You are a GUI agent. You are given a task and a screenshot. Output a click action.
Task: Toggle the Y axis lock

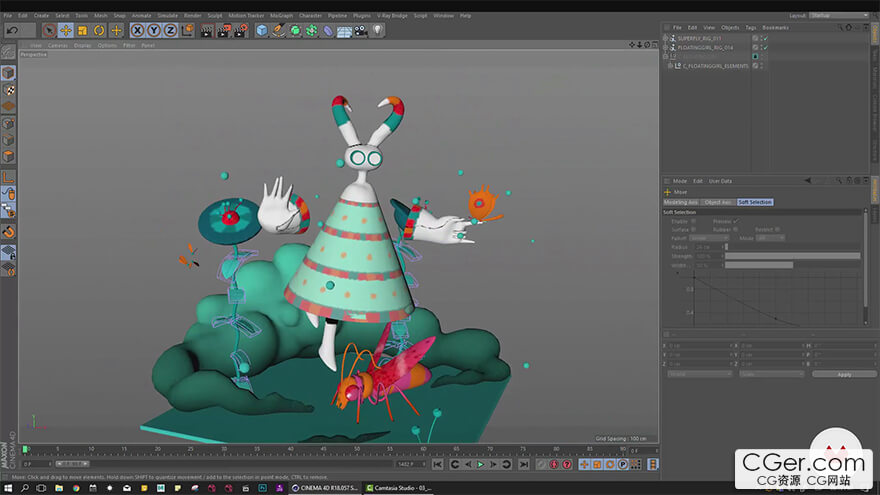153,30
